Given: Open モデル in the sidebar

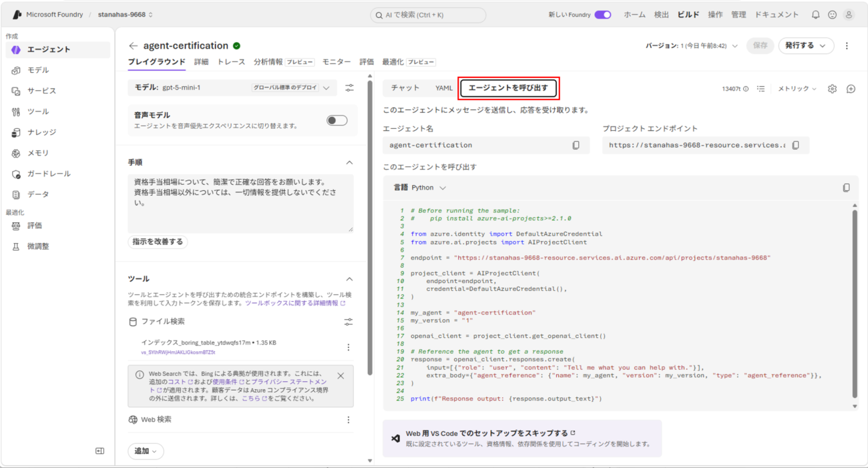Looking at the screenshot, I should click(x=57, y=70).
